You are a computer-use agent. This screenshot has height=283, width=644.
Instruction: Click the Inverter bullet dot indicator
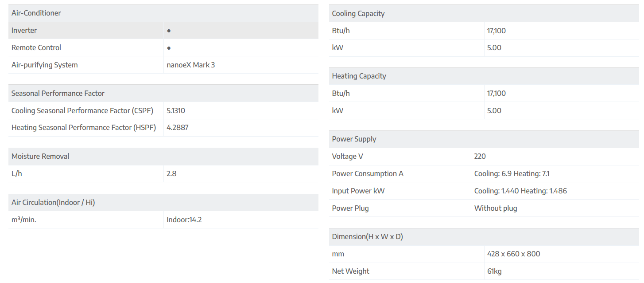(169, 31)
